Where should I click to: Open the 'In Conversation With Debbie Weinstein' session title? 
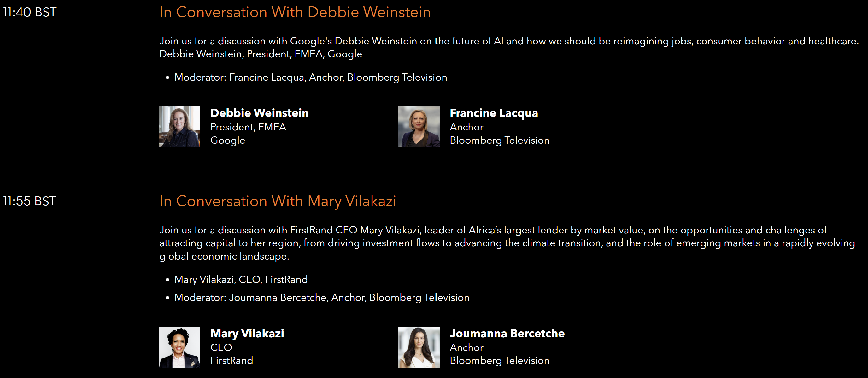pyautogui.click(x=295, y=12)
